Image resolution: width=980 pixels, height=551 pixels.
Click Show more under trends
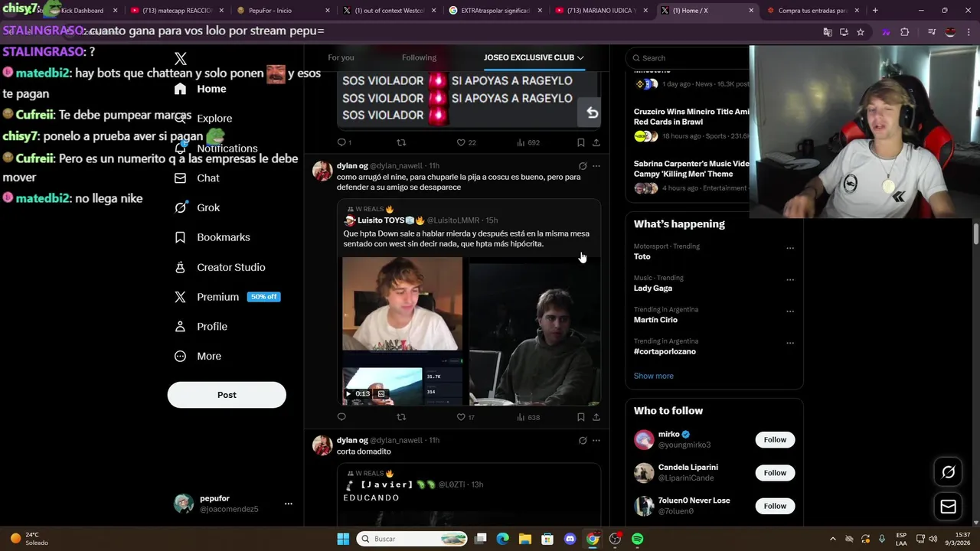[654, 376]
